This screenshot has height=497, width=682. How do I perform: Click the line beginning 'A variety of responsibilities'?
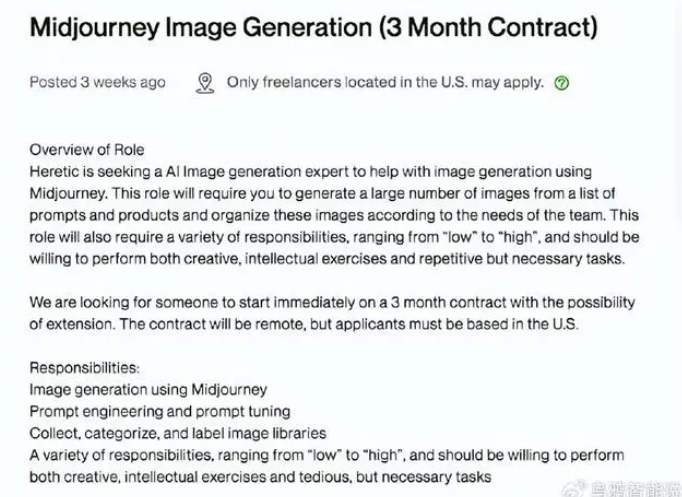coord(327,455)
